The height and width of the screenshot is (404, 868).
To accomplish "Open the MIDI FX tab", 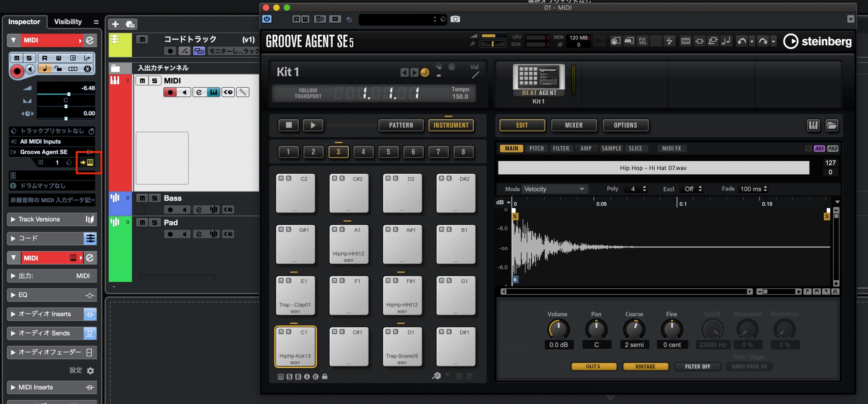I will pos(671,148).
